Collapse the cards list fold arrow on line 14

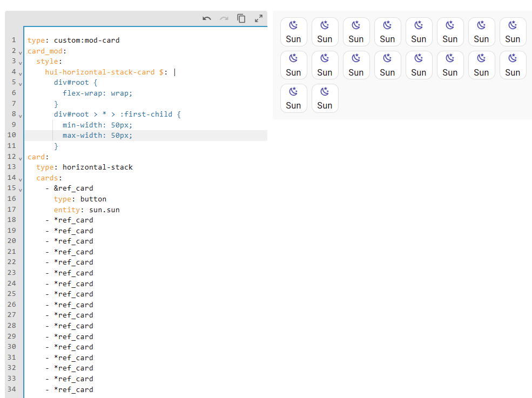point(21,179)
